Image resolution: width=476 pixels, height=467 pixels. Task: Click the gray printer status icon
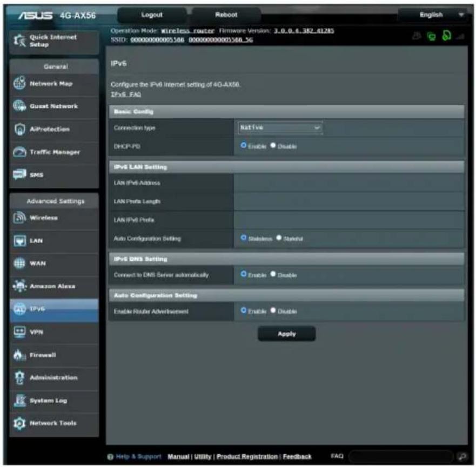tap(417, 36)
